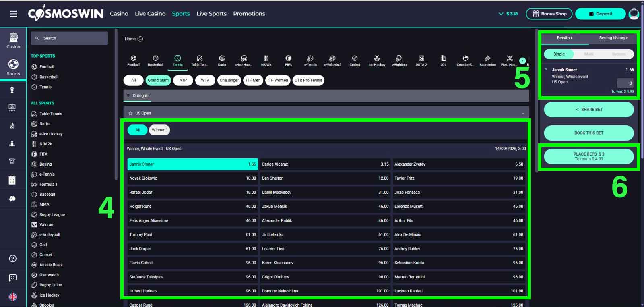Select Basketball in the sports icon carousel
Screen dimensions: 644x307
click(x=156, y=61)
